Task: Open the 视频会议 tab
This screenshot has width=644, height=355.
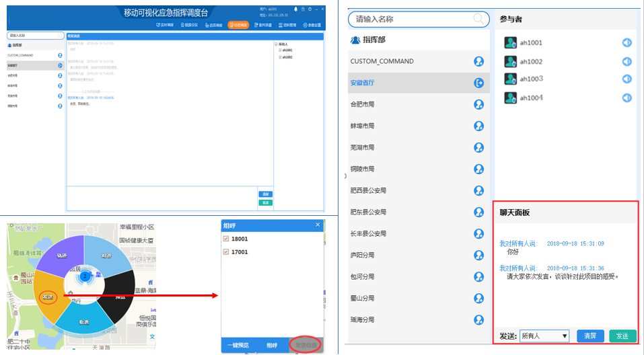Action: tap(189, 25)
